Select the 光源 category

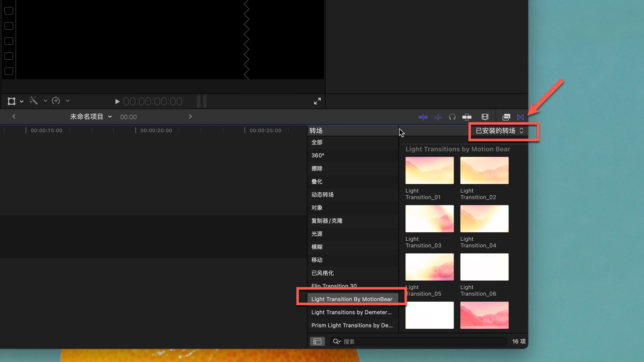pyautogui.click(x=353, y=234)
